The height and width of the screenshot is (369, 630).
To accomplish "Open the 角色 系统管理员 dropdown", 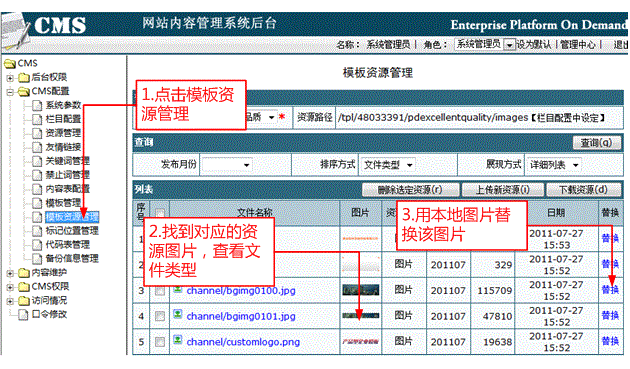I will pyautogui.click(x=485, y=44).
